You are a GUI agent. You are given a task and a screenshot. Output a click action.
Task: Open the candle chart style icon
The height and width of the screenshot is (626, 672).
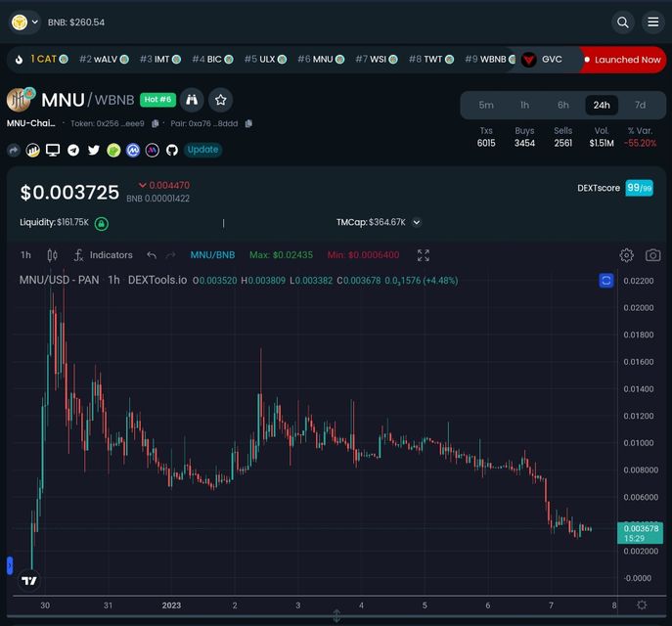click(52, 255)
